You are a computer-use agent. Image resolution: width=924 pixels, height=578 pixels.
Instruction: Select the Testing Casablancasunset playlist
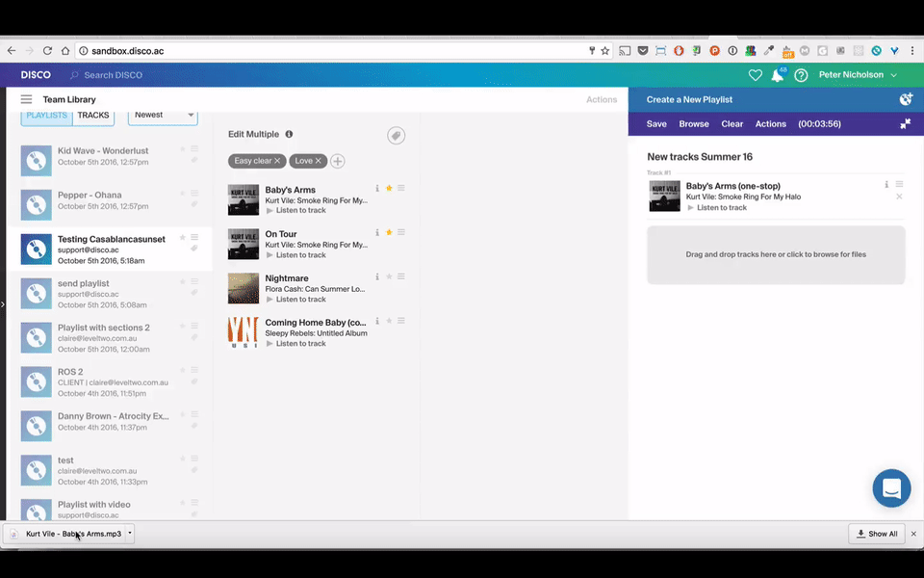tap(110, 249)
